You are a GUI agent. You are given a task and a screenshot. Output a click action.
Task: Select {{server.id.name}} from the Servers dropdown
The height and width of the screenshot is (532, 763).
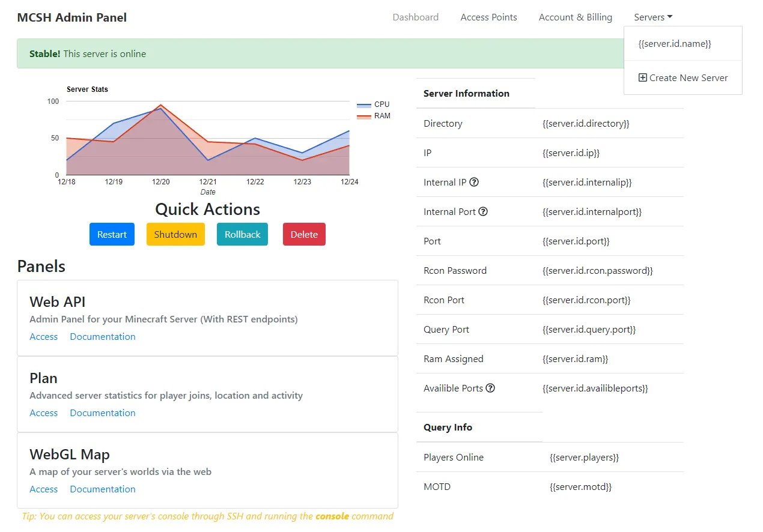pos(674,44)
